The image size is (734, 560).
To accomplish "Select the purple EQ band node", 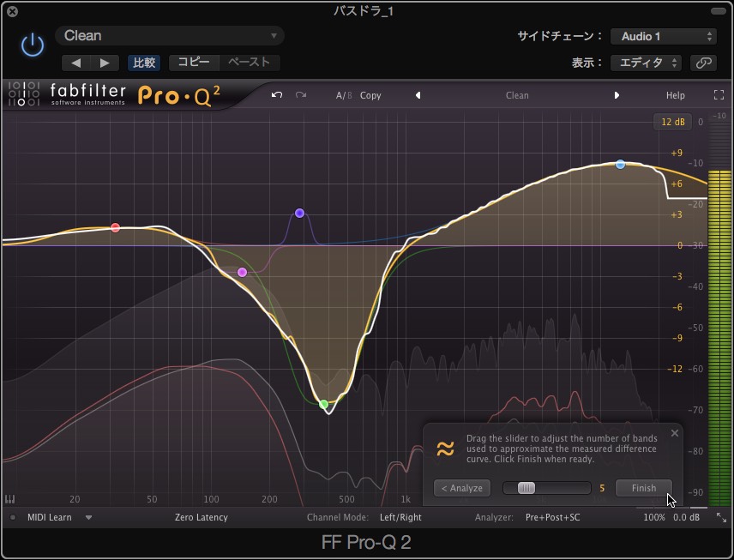I will point(299,213).
